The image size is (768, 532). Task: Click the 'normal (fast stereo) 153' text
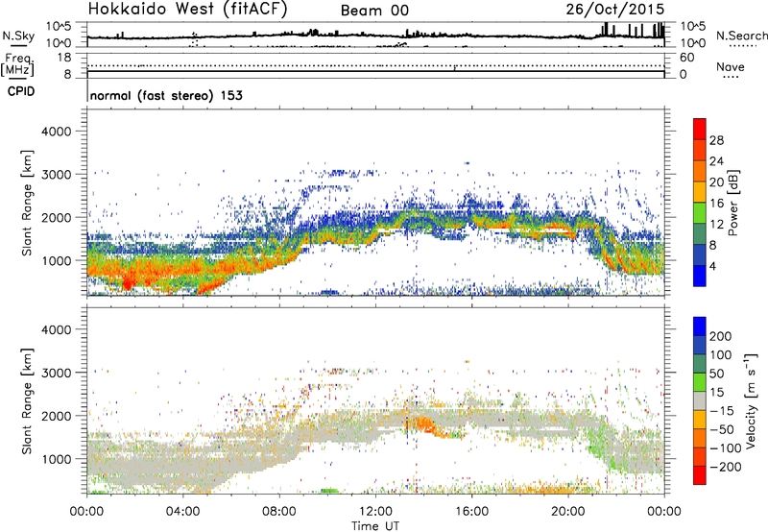pos(166,95)
